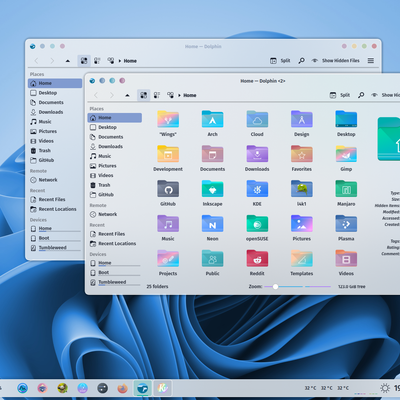The width and height of the screenshot is (400, 400).
Task: Select the Plasma folder icon
Action: [x=346, y=224]
